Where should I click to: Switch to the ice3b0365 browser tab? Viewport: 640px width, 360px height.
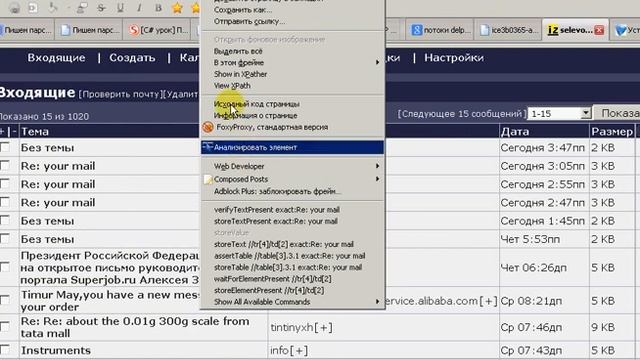tap(508, 30)
